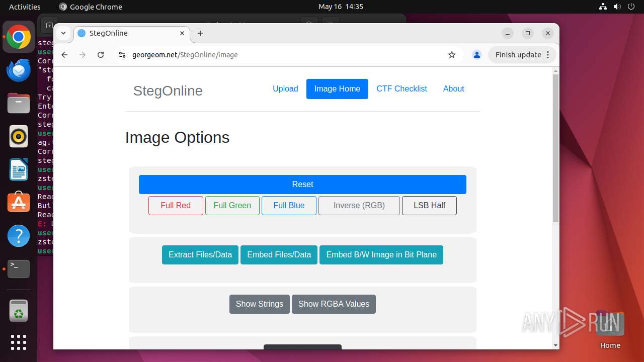Click Show Strings button

click(260, 304)
